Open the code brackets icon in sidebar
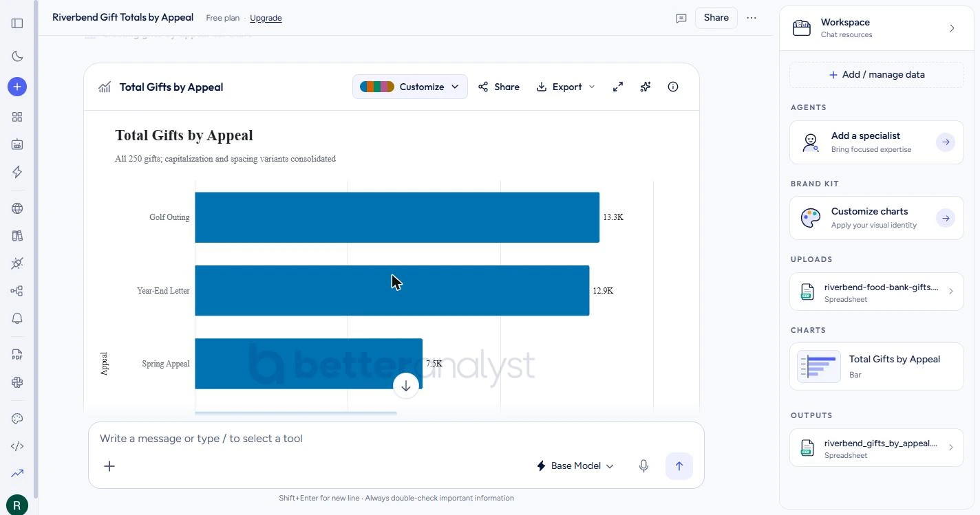 pos(17,446)
